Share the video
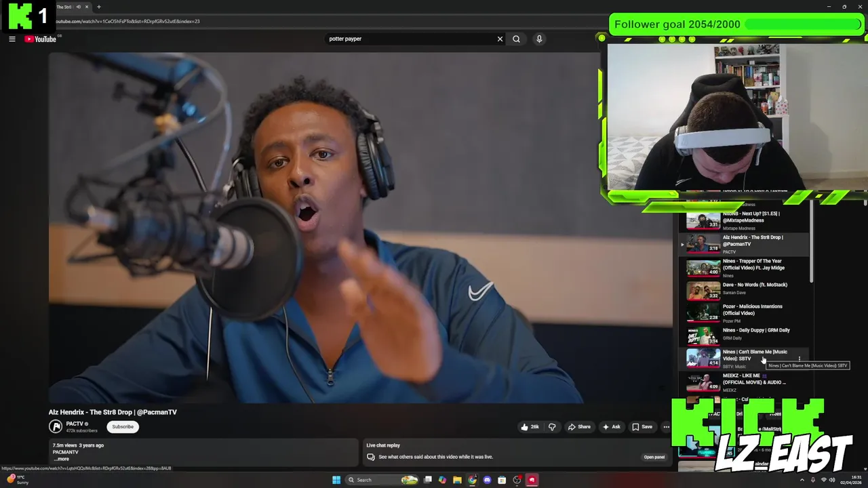 pos(579,427)
